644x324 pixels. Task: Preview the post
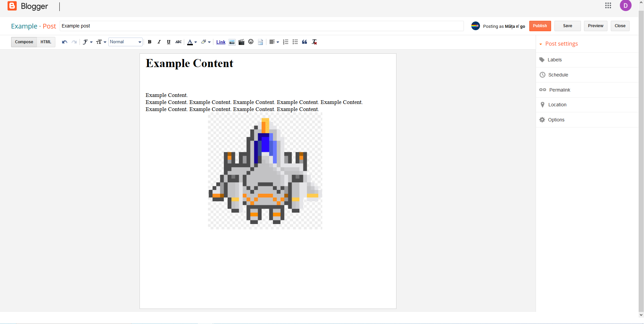click(x=595, y=26)
